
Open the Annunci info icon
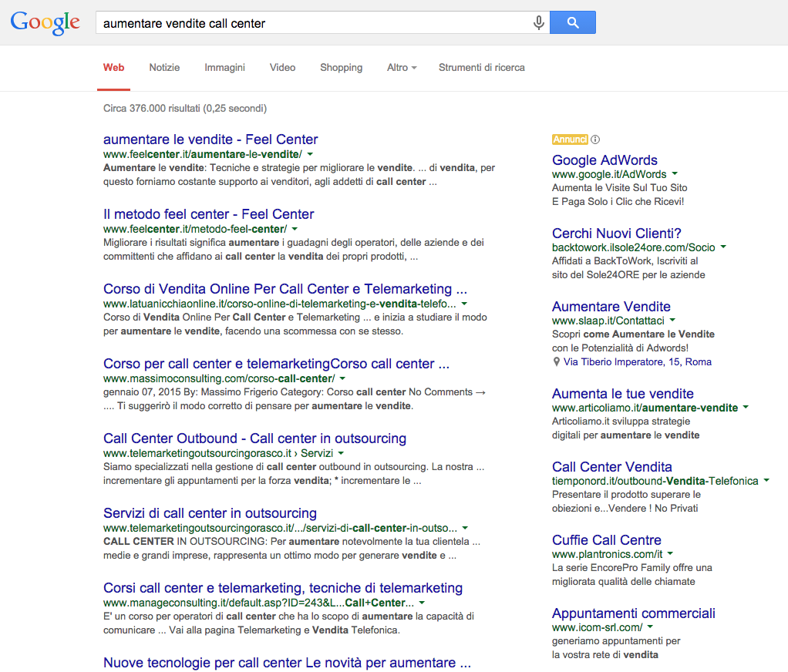(595, 139)
